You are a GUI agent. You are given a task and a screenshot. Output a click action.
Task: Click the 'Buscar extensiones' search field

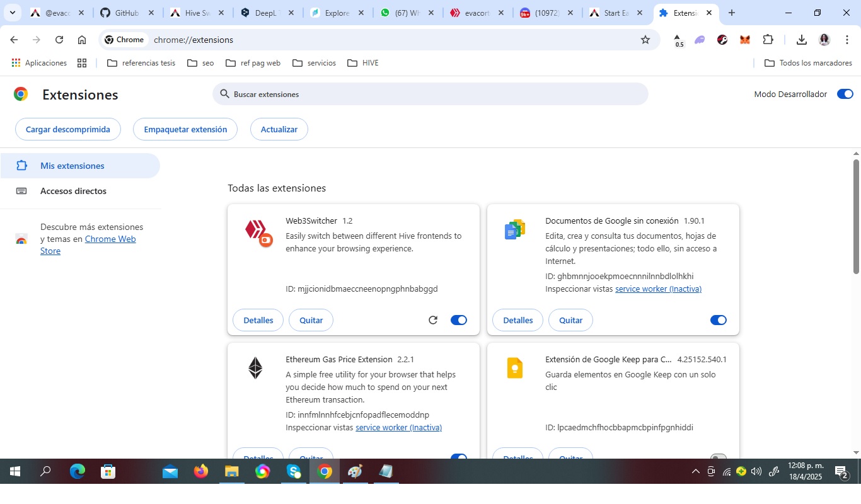click(430, 94)
